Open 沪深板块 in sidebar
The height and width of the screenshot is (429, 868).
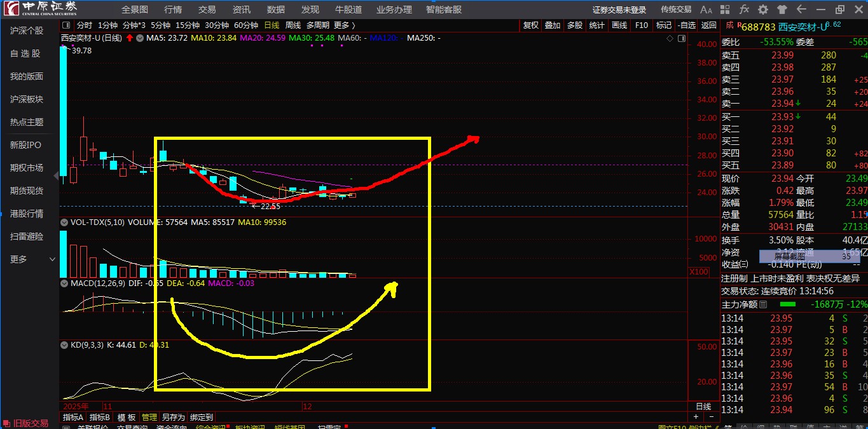[27, 99]
